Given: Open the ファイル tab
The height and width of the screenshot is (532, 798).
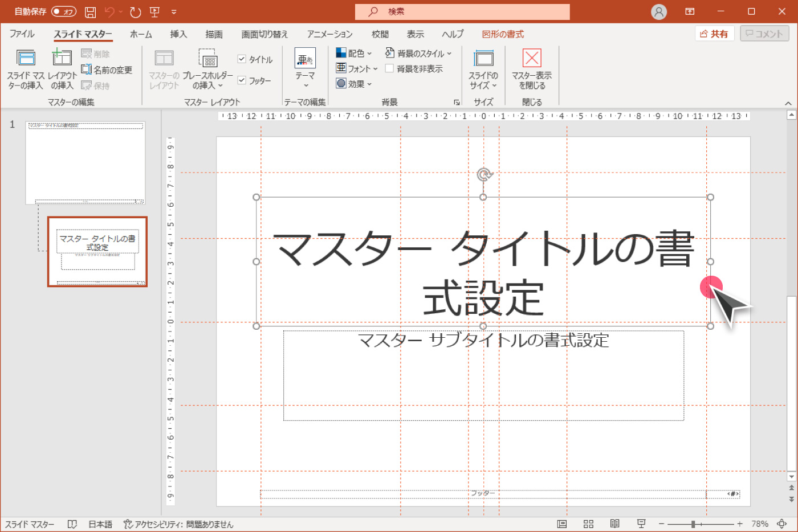Looking at the screenshot, I should pyautogui.click(x=22, y=34).
